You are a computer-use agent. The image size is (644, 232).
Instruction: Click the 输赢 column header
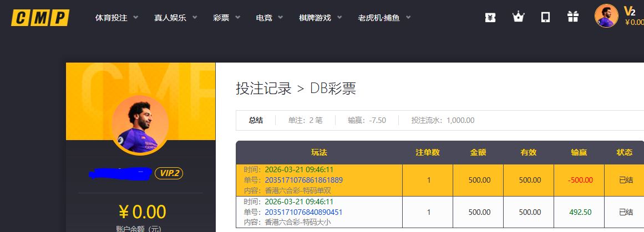579,152
